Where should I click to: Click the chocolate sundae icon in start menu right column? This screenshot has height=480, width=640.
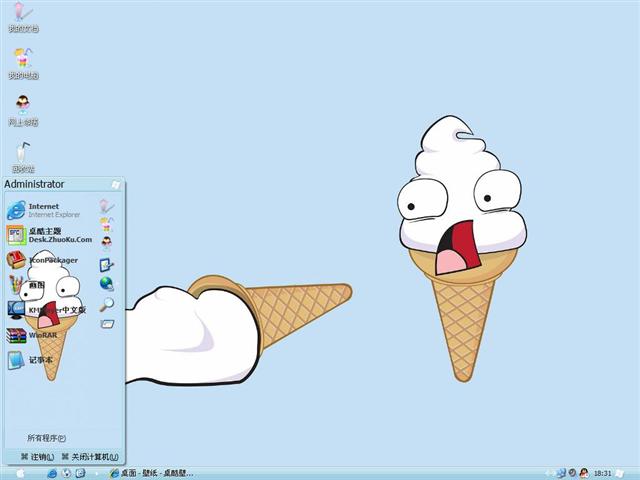[x=107, y=243]
